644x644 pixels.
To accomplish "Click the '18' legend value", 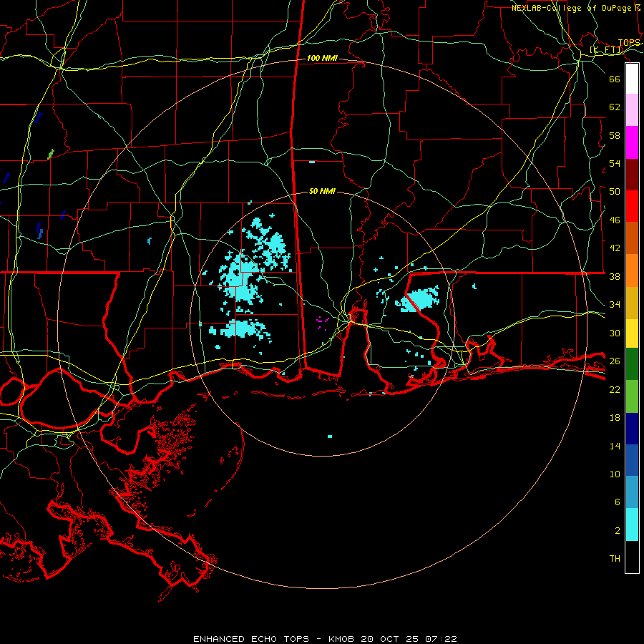I will [x=615, y=418].
